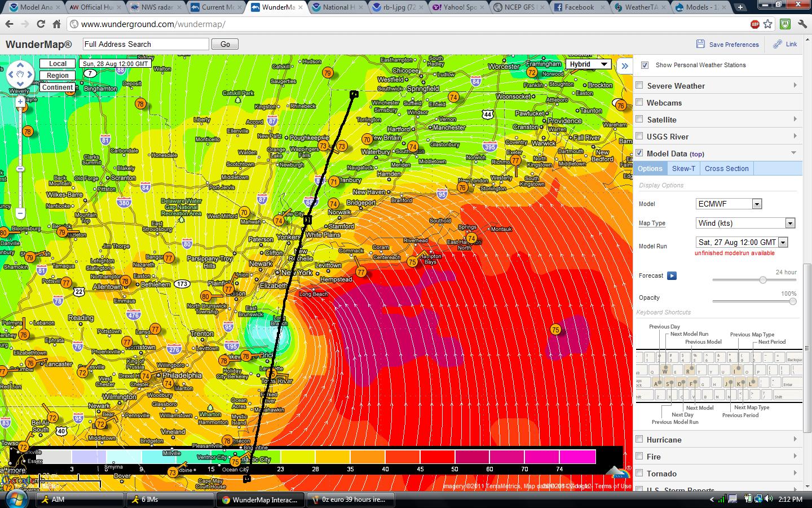Select the Options tab
Screen dimensions: 812x508
[650, 168]
